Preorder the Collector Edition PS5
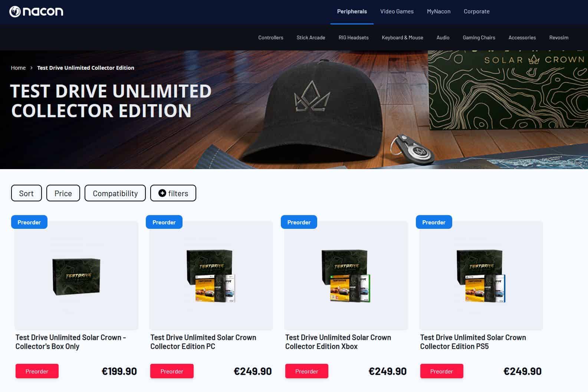This screenshot has width=588, height=392. (x=441, y=371)
